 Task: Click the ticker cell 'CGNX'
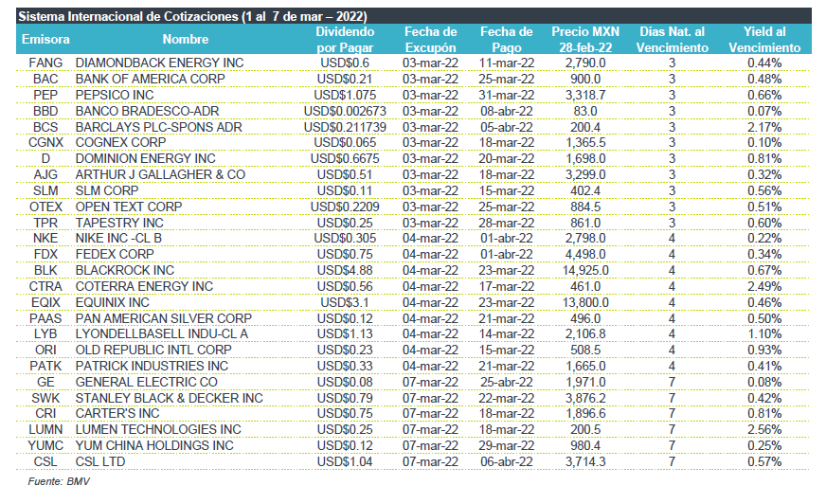[45, 143]
